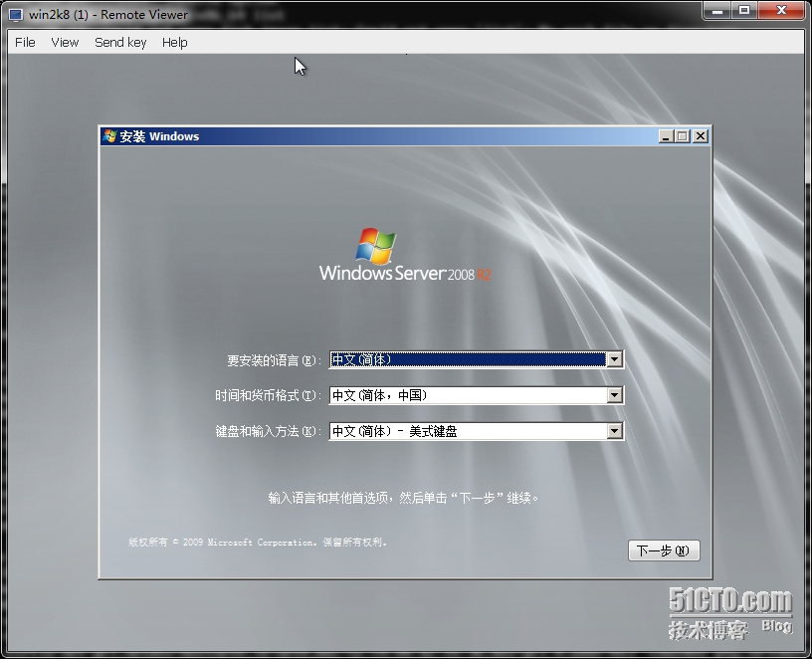The width and height of the screenshot is (812, 659).
Task: Open the Help menu
Action: coord(174,43)
